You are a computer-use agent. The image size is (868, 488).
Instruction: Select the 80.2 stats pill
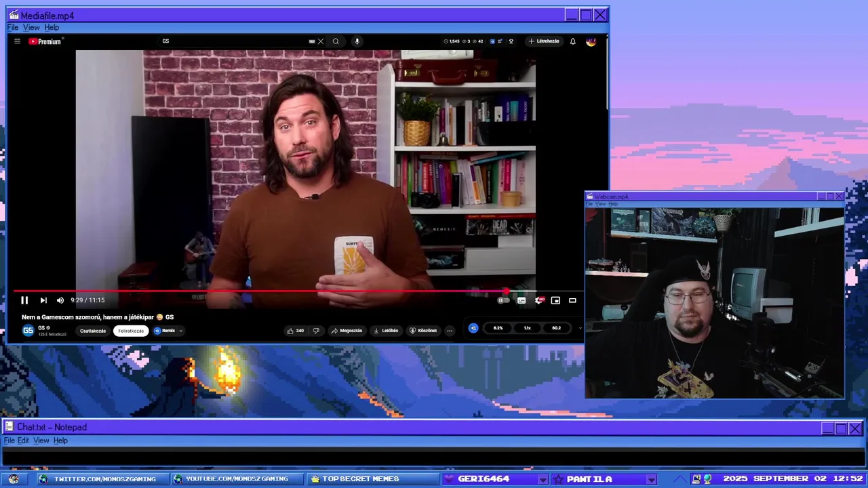tap(556, 328)
